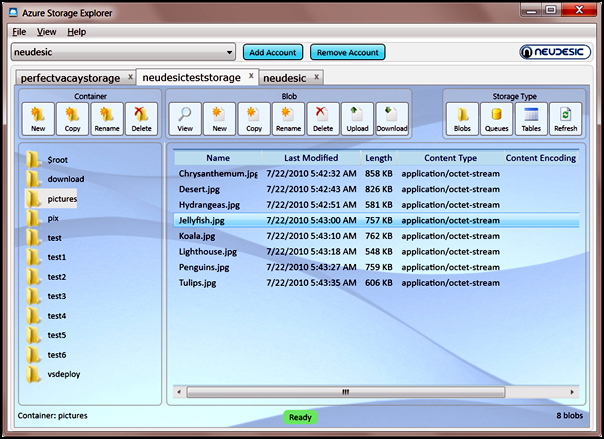The width and height of the screenshot is (604, 439).
Task: Select the $root container folder
Action: click(47, 159)
